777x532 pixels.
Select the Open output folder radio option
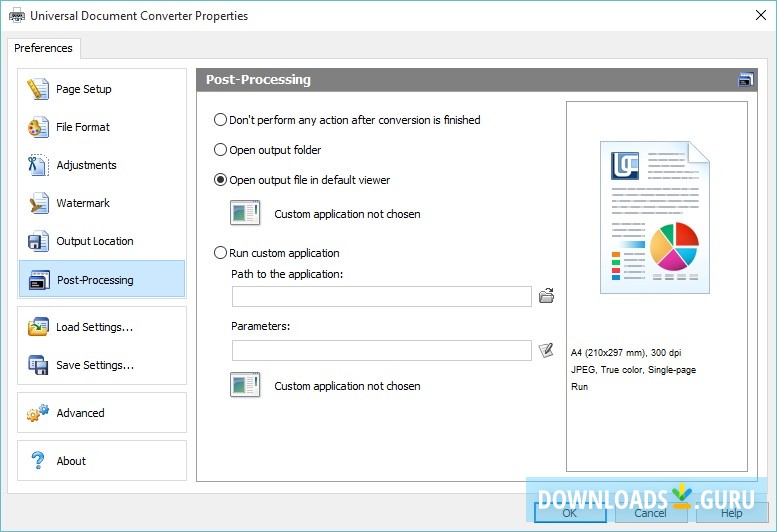click(x=220, y=150)
